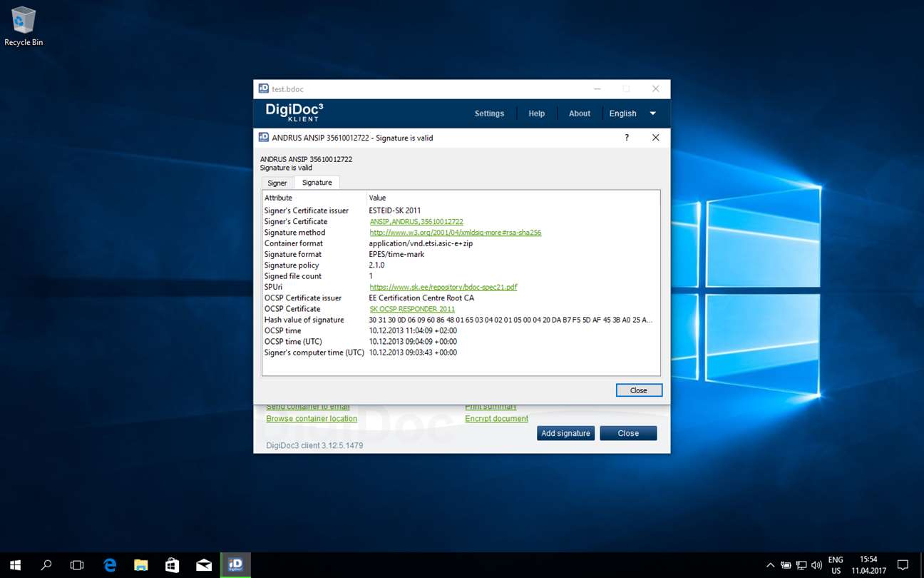The height and width of the screenshot is (578, 924).
Task: Open the Recycle Bin desktop icon
Action: (x=24, y=26)
